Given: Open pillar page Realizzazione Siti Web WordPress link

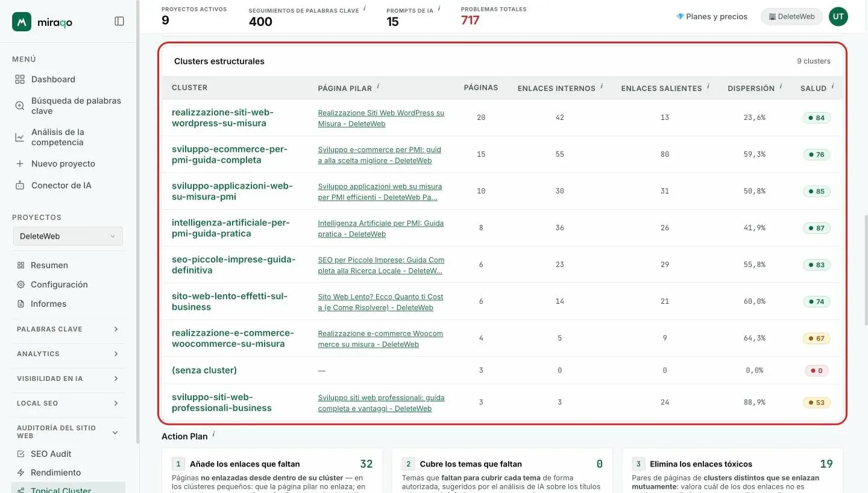Looking at the screenshot, I should 381,118.
